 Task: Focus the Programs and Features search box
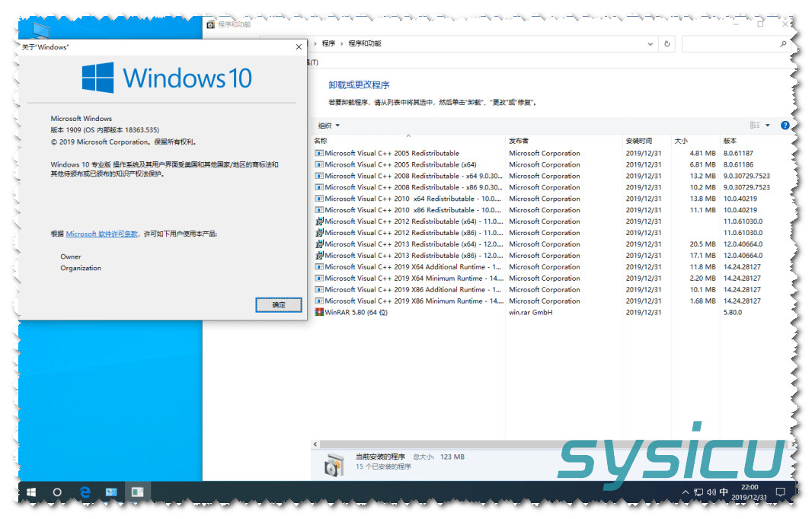click(736, 44)
